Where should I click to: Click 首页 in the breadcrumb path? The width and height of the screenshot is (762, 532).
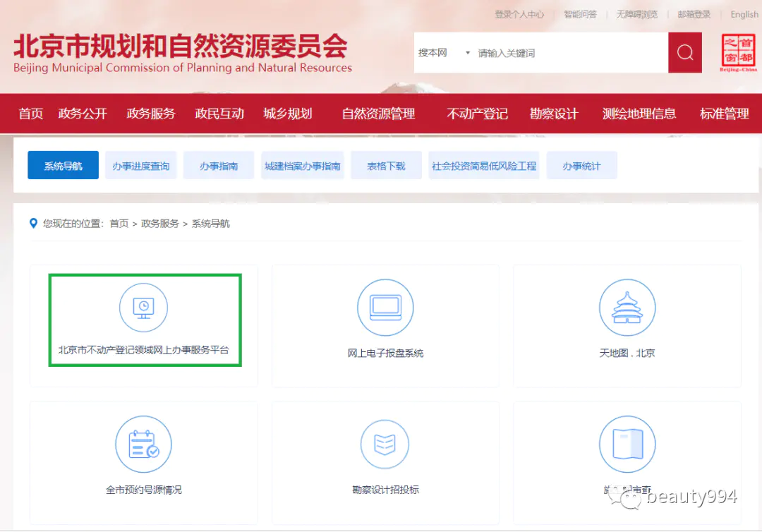tap(119, 224)
